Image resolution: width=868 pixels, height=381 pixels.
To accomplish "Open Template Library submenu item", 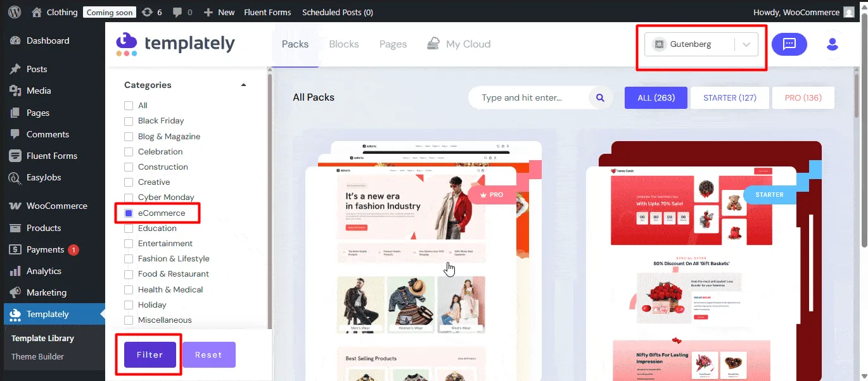I will point(42,339).
